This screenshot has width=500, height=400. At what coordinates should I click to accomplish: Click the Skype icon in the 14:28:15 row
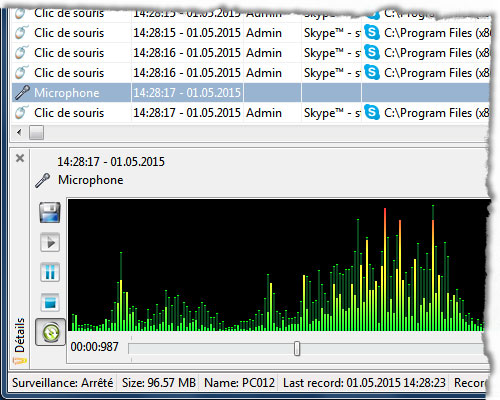click(x=372, y=33)
